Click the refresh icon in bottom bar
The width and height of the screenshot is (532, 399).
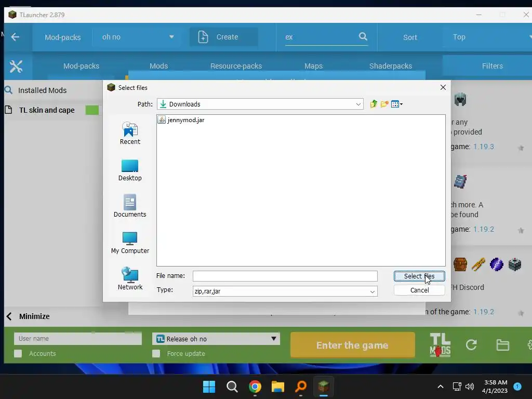click(x=471, y=345)
